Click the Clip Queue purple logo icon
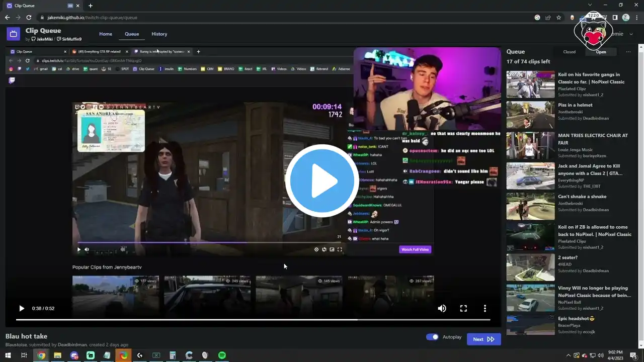 (x=14, y=34)
